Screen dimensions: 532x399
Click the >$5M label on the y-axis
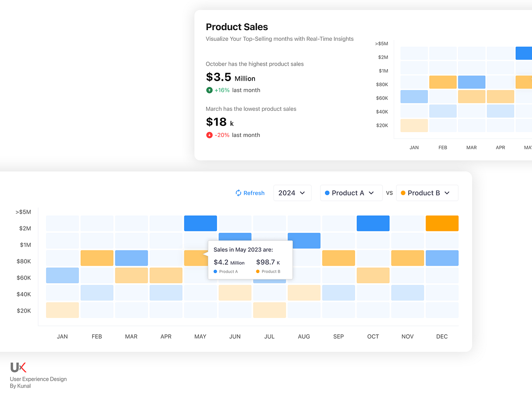[x=23, y=212]
